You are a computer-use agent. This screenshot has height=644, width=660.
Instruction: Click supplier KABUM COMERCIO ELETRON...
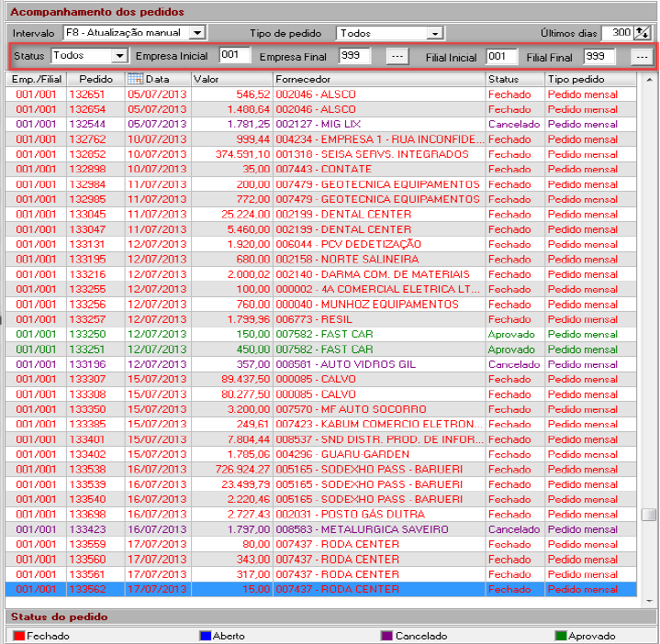[379, 424]
